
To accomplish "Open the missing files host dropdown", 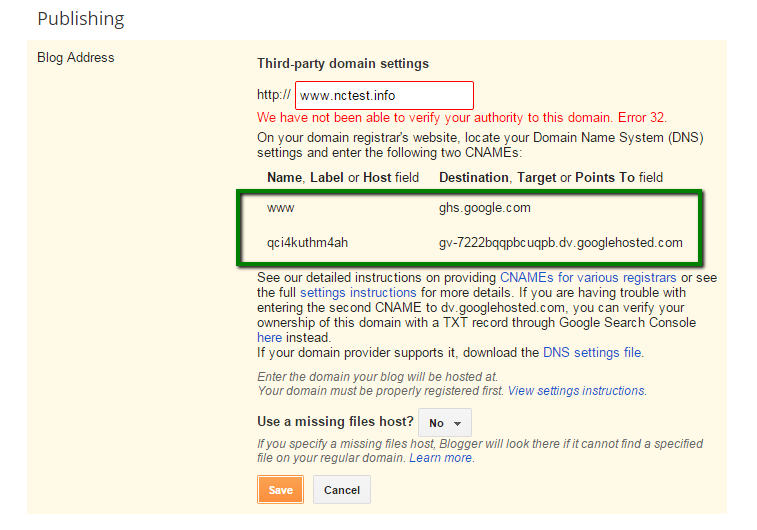I will tap(445, 422).
